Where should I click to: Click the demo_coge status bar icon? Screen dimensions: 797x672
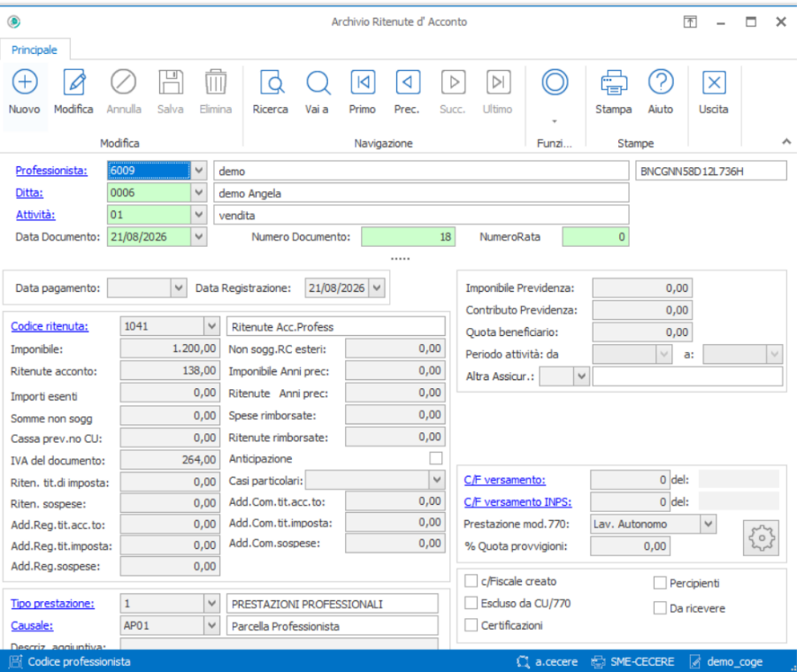[695, 661]
